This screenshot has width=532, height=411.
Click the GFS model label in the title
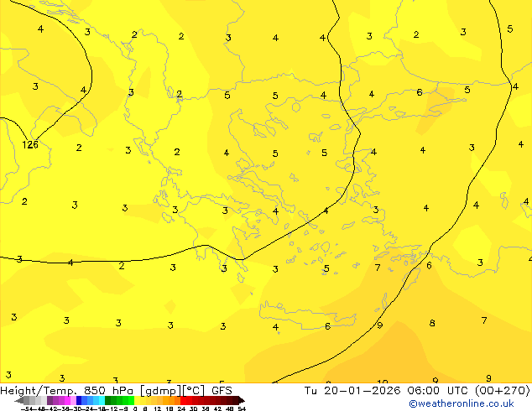click(222, 391)
